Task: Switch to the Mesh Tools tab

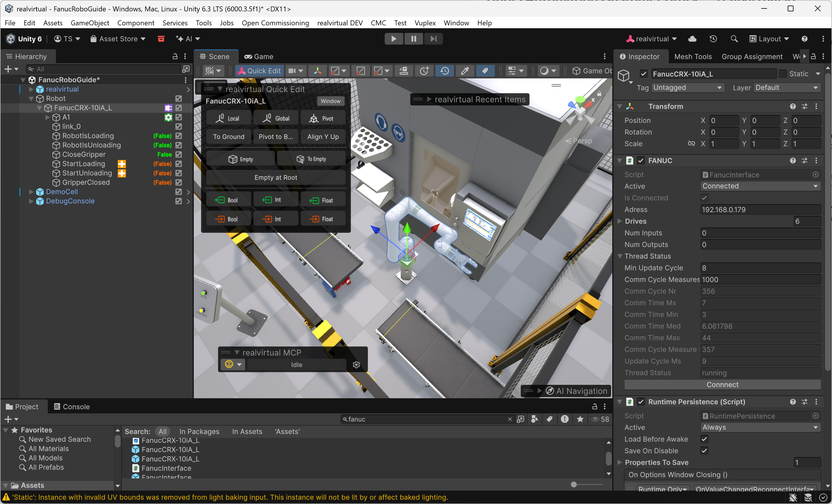Action: 692,57
